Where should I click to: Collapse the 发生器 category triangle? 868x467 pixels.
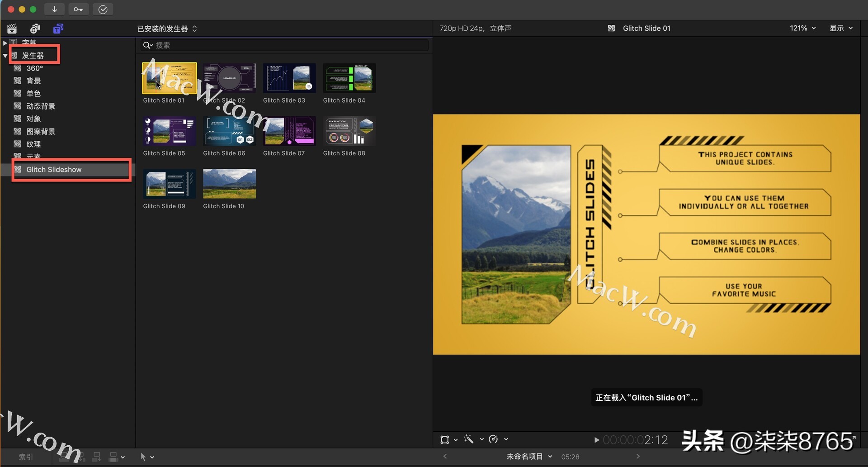click(5, 55)
